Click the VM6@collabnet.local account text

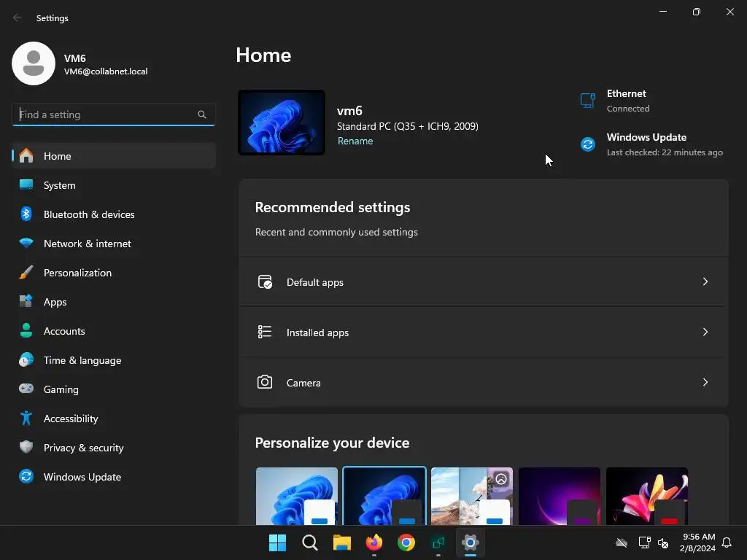pos(106,71)
